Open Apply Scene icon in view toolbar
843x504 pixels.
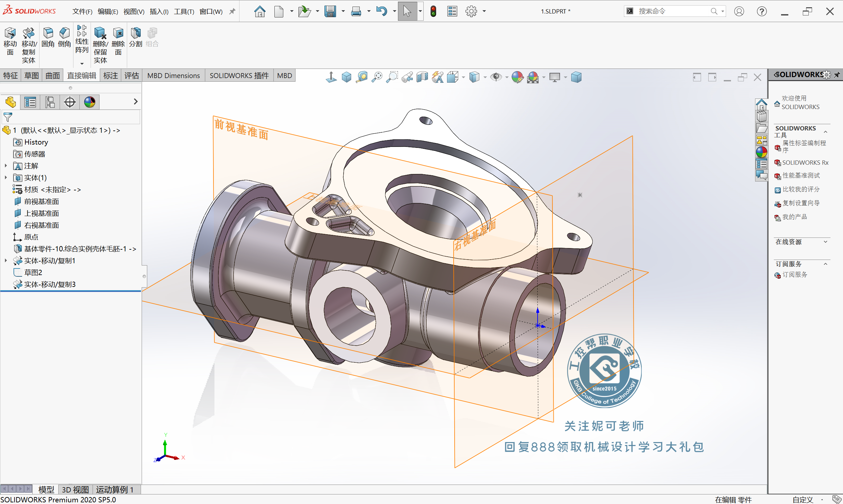point(533,77)
